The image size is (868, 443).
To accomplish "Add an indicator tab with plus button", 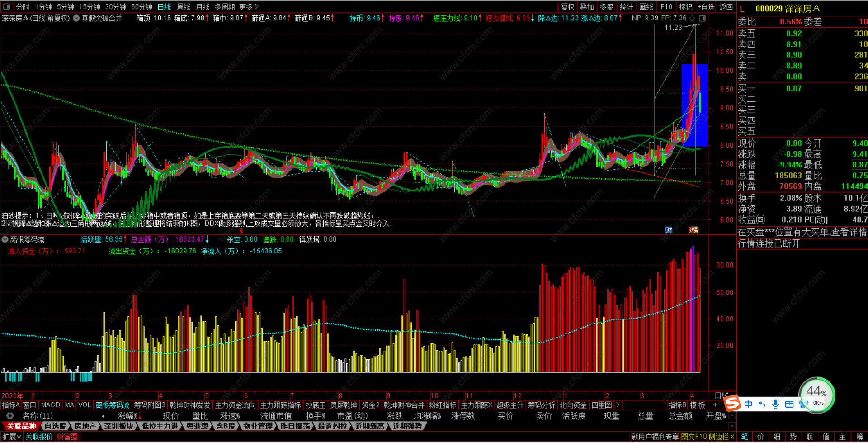I will 715,405.
